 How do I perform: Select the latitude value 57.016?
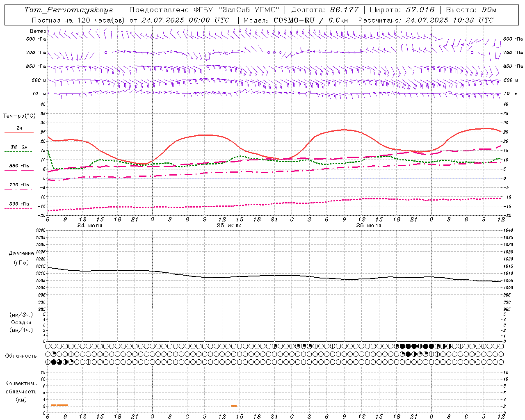pos(420,10)
